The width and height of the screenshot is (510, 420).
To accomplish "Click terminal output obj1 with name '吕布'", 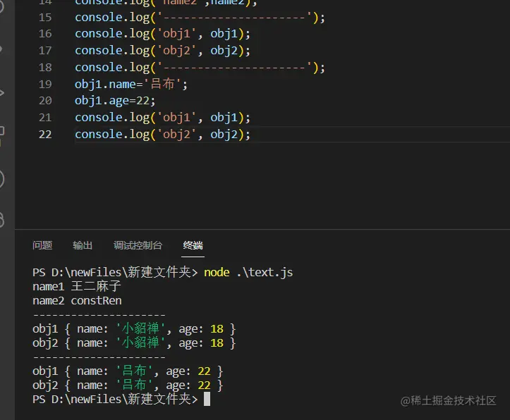I will click(128, 371).
